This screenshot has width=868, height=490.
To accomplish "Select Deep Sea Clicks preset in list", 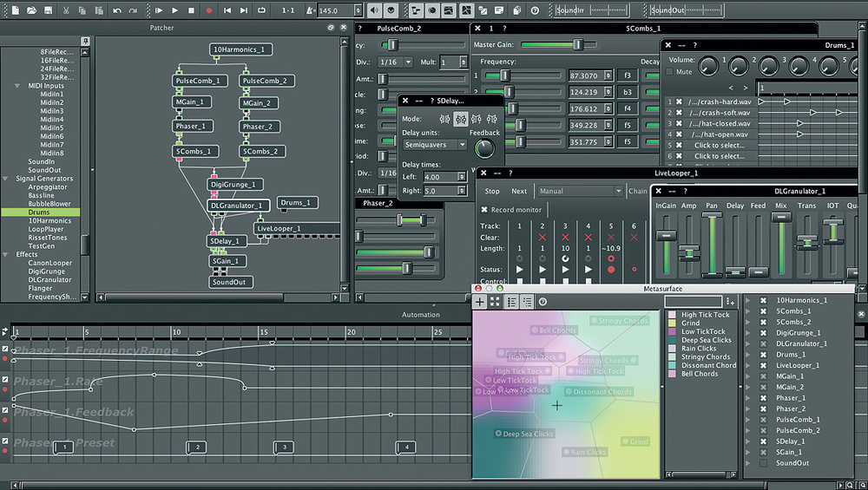I will coord(707,340).
